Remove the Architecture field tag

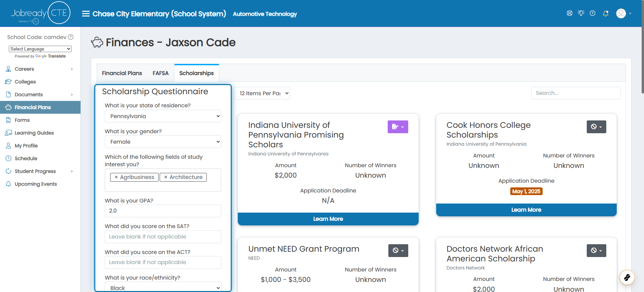[166, 177]
